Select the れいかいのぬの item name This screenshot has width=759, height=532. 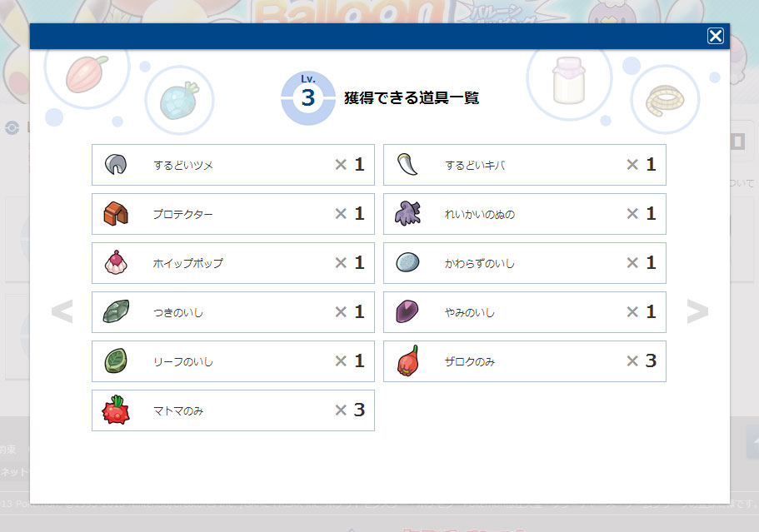(480, 214)
